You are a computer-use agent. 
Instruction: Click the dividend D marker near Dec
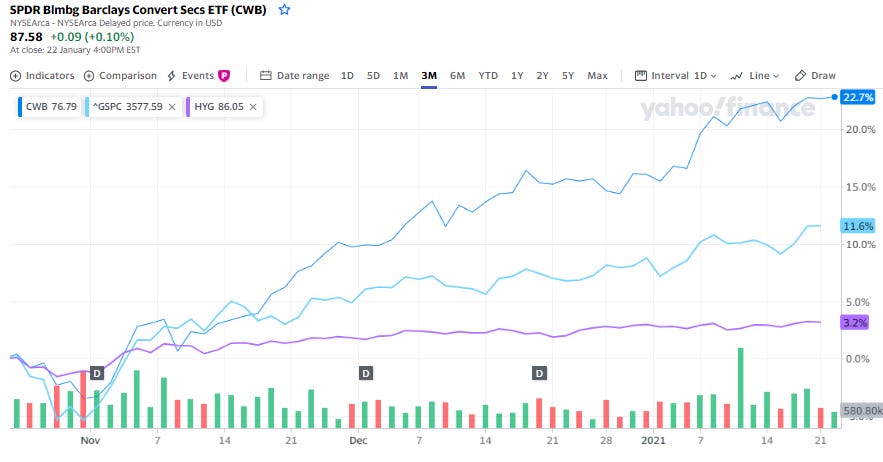coord(366,373)
